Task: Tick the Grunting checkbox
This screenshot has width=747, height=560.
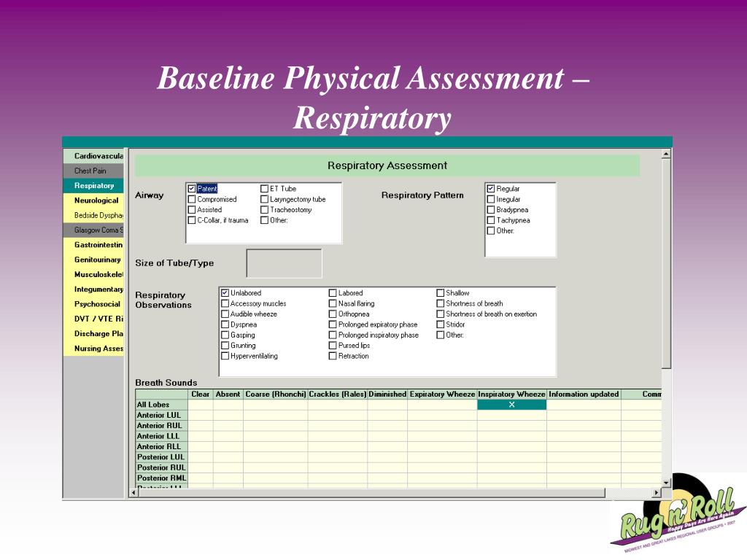Action: (225, 345)
